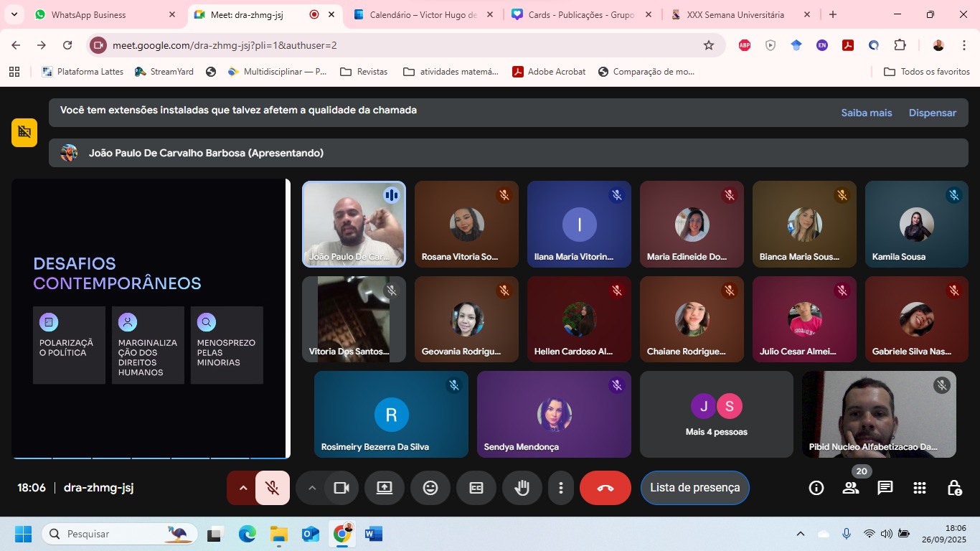Click the Dispensar link

coord(932,113)
